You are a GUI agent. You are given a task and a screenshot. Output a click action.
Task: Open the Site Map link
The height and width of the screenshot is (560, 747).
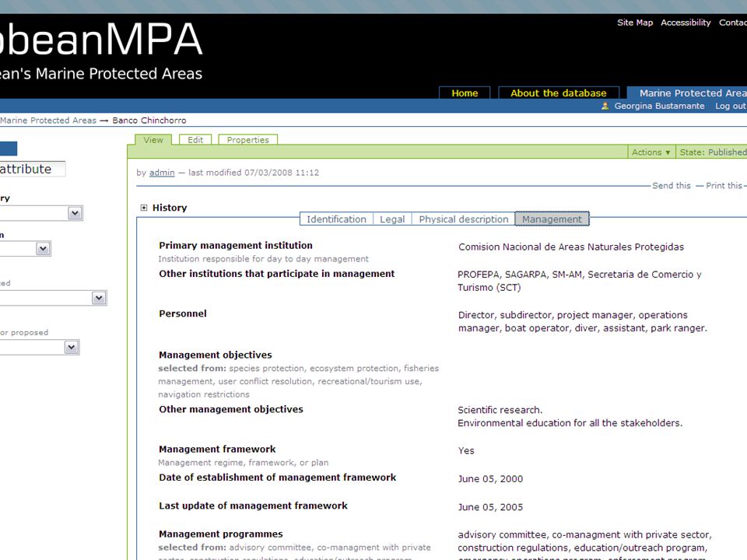click(x=635, y=23)
